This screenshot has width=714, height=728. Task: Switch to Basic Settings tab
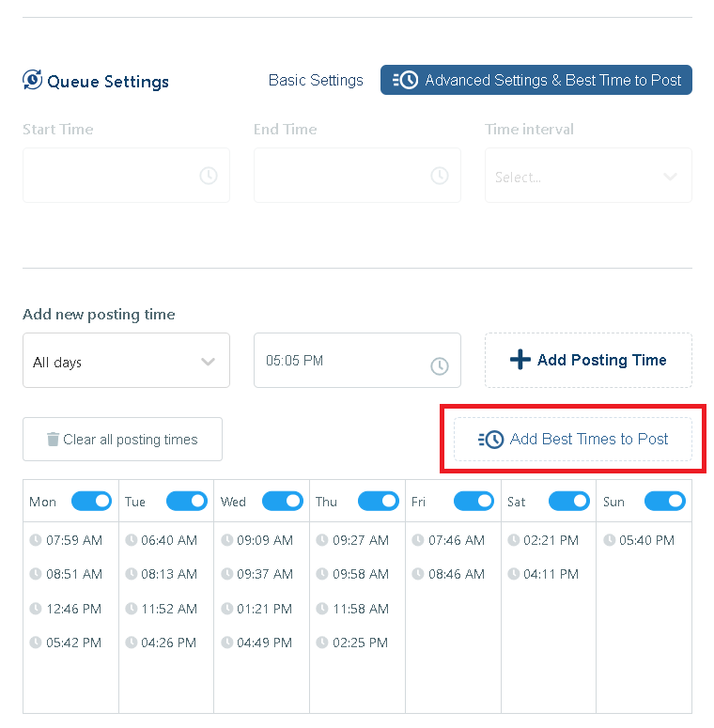316,81
